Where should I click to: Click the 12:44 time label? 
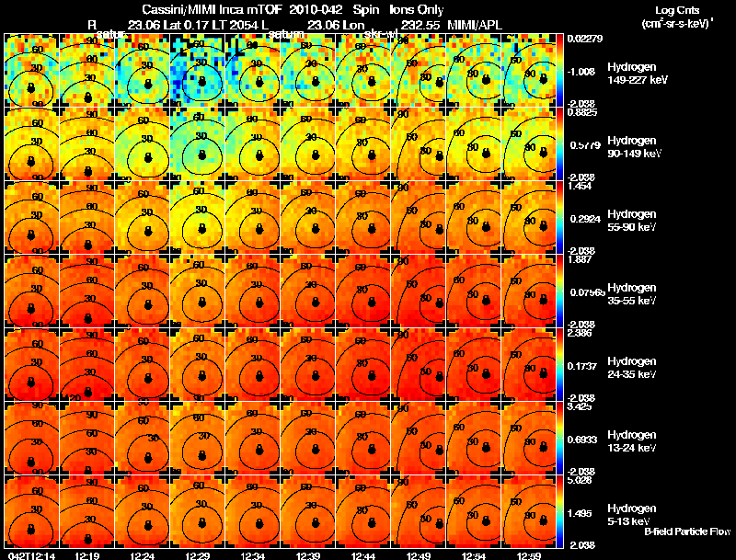click(x=363, y=555)
